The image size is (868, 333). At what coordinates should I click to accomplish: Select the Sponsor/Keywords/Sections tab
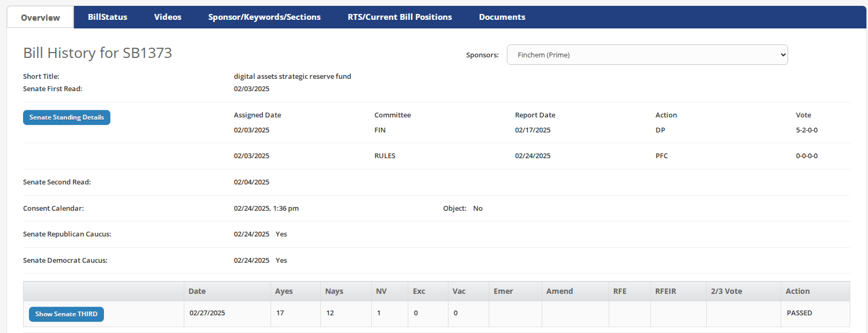[264, 17]
